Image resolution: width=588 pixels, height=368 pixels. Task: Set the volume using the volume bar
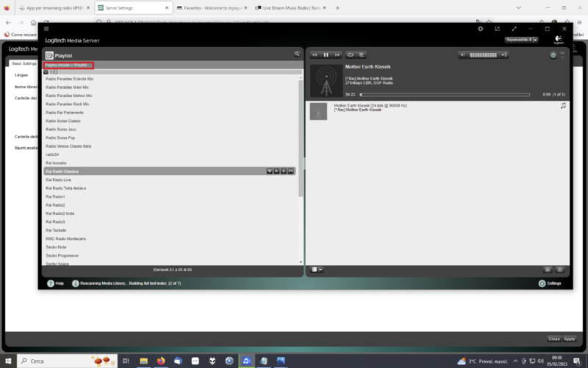coord(483,54)
